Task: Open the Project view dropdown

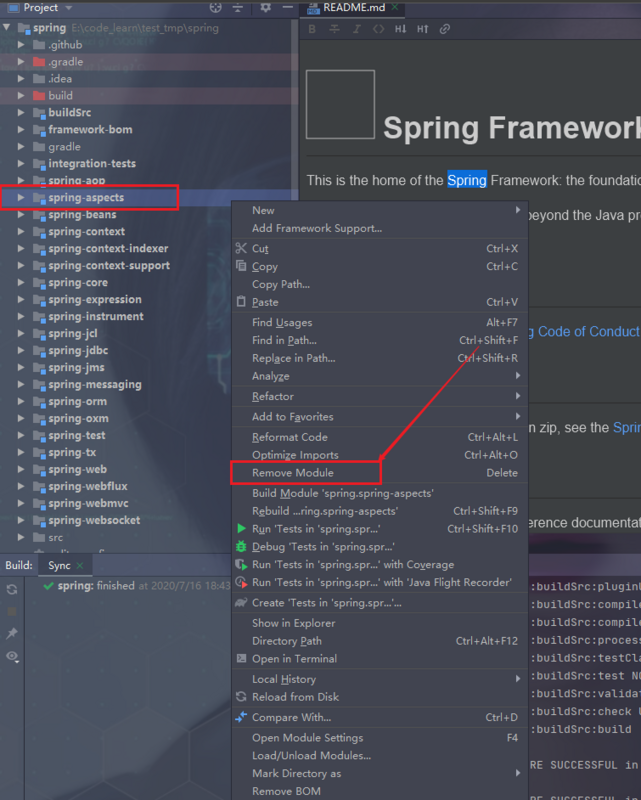Action: (69, 8)
